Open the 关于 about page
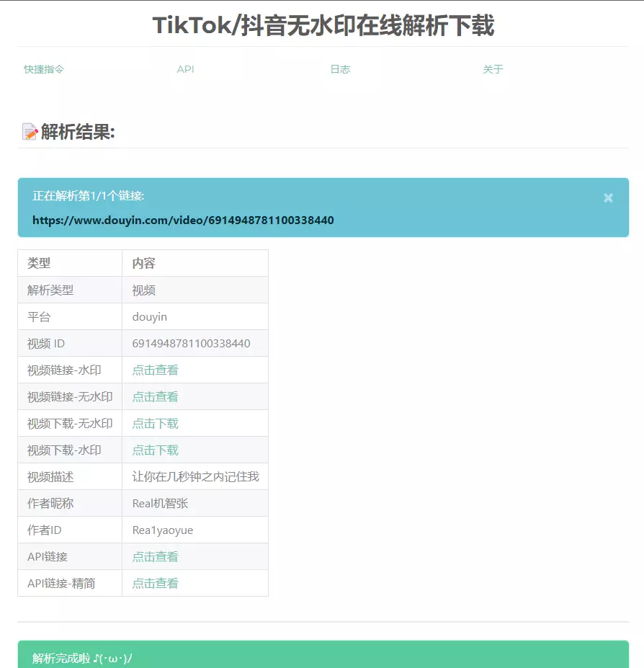Viewport: 644px width, 668px height. [x=493, y=69]
